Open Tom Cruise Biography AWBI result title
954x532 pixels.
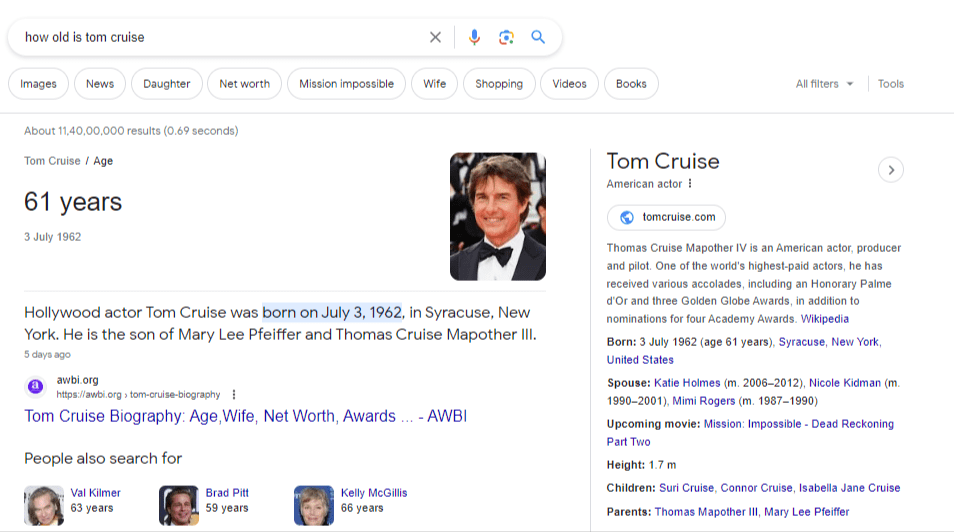click(246, 416)
